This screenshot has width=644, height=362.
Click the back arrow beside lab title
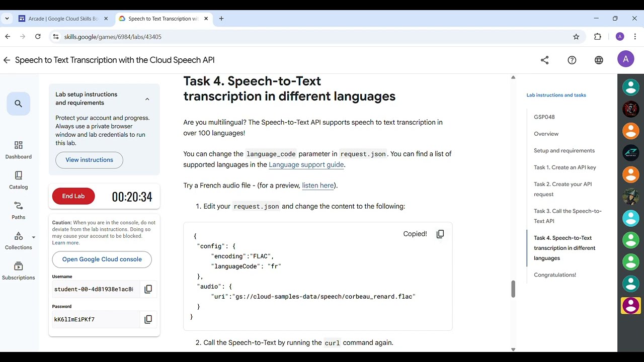pos(7,60)
